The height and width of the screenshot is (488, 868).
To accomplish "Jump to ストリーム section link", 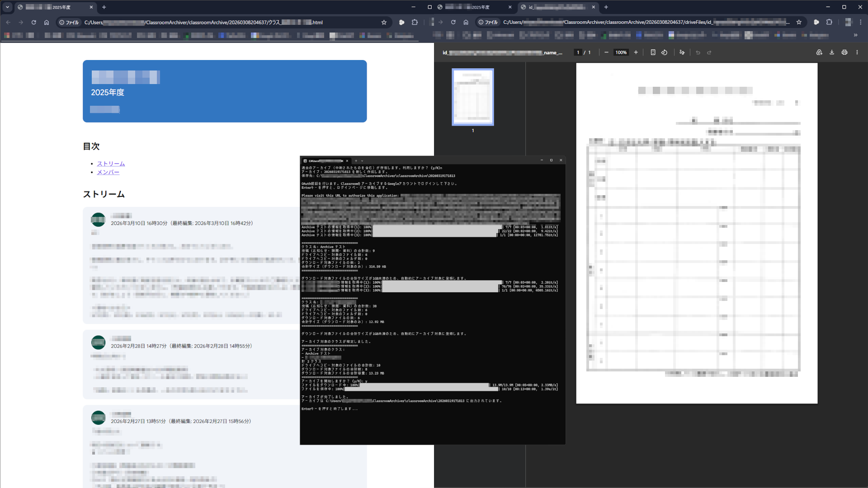I will tap(111, 164).
